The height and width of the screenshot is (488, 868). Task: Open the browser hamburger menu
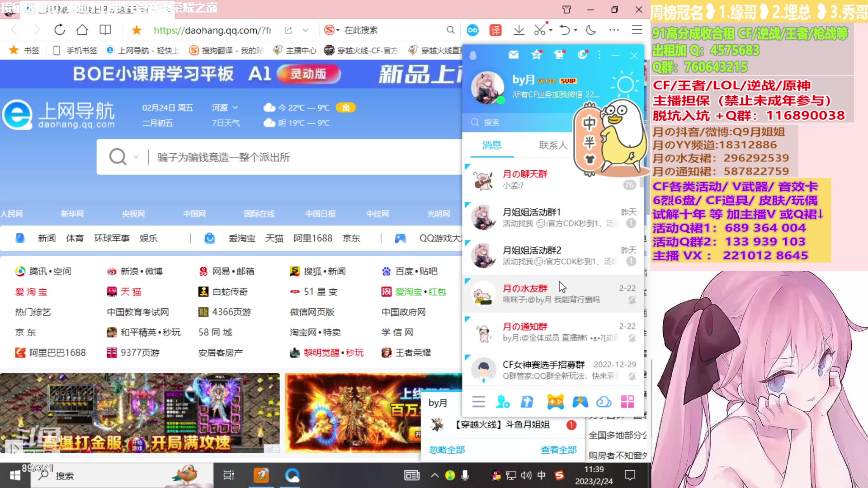point(637,30)
